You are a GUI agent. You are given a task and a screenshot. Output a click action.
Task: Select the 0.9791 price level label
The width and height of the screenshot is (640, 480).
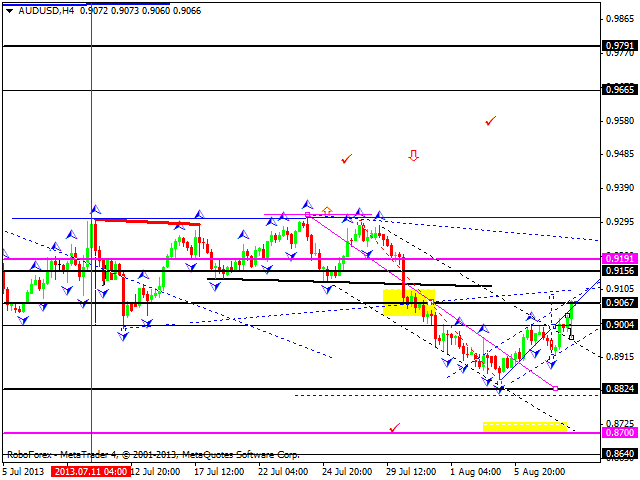620,45
